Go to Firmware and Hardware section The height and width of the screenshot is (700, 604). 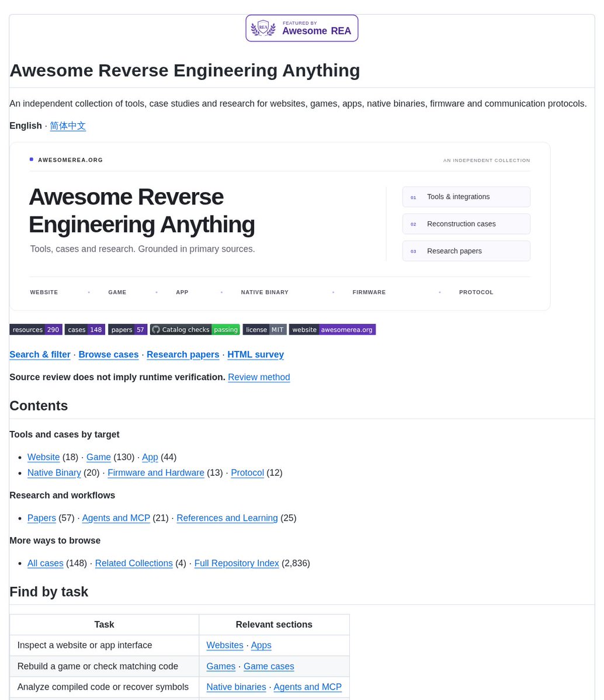click(155, 473)
